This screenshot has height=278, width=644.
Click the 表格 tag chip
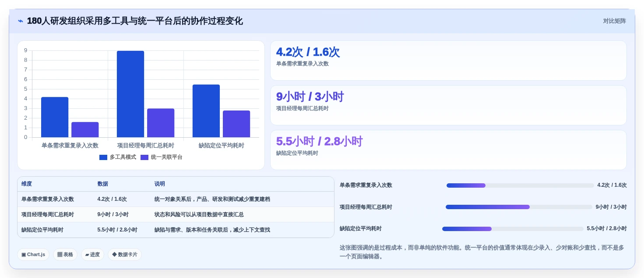pyautogui.click(x=65, y=254)
